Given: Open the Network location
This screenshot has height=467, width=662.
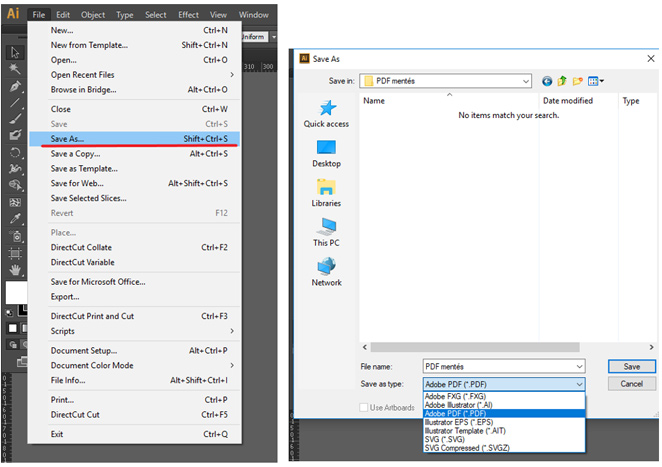Looking at the screenshot, I should 326,272.
